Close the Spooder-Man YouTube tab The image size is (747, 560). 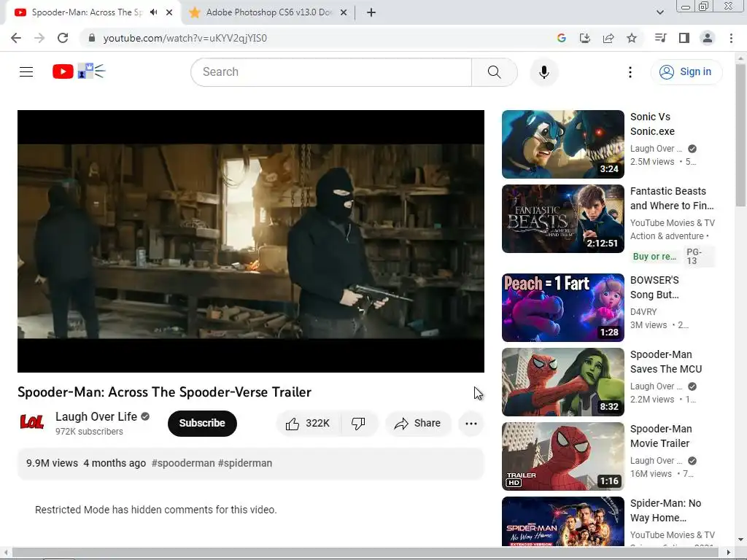pyautogui.click(x=169, y=12)
